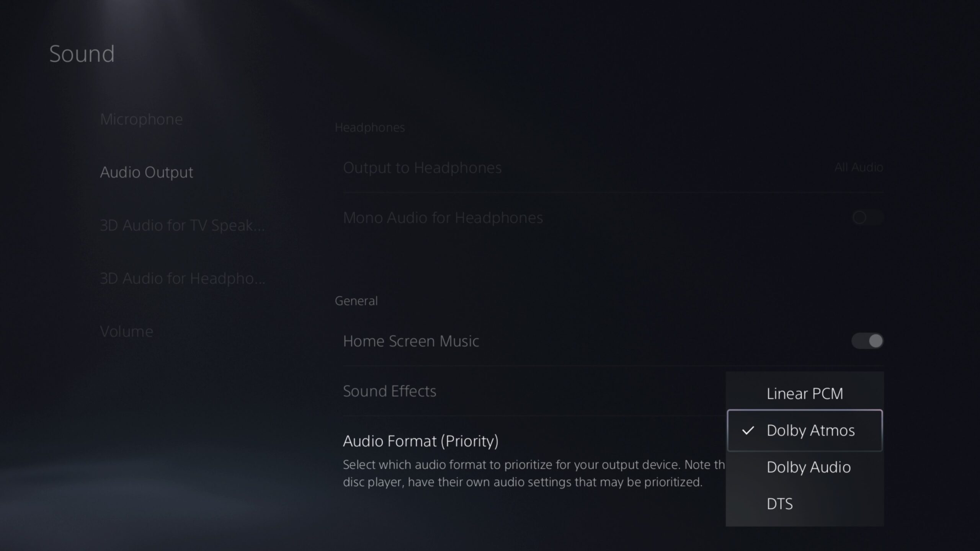Navigate to General audio section
The width and height of the screenshot is (980, 551).
point(356,301)
